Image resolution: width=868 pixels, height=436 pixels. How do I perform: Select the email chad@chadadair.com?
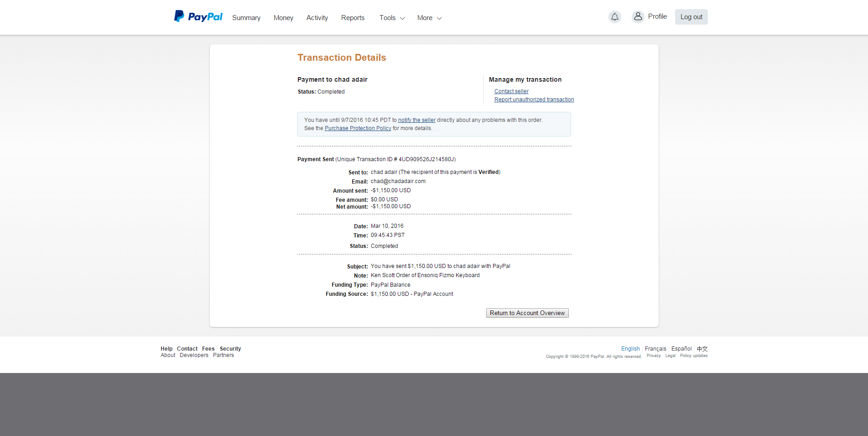(398, 181)
